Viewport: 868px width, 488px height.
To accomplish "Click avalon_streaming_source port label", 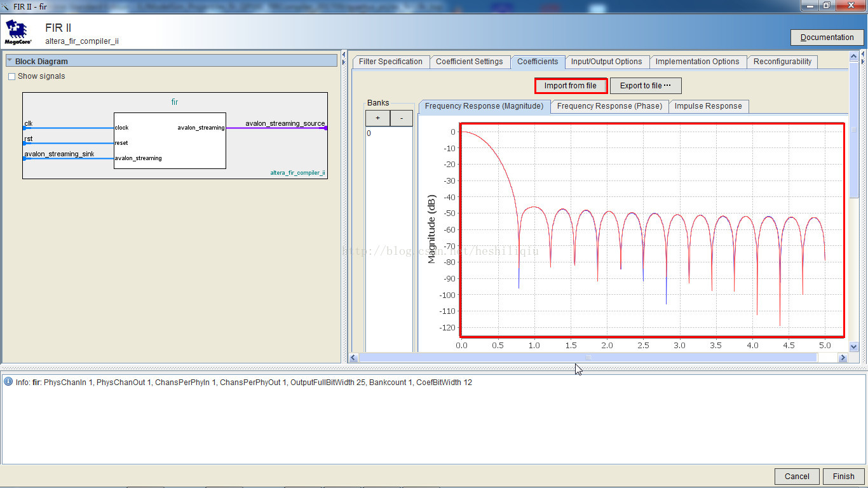I will (285, 123).
